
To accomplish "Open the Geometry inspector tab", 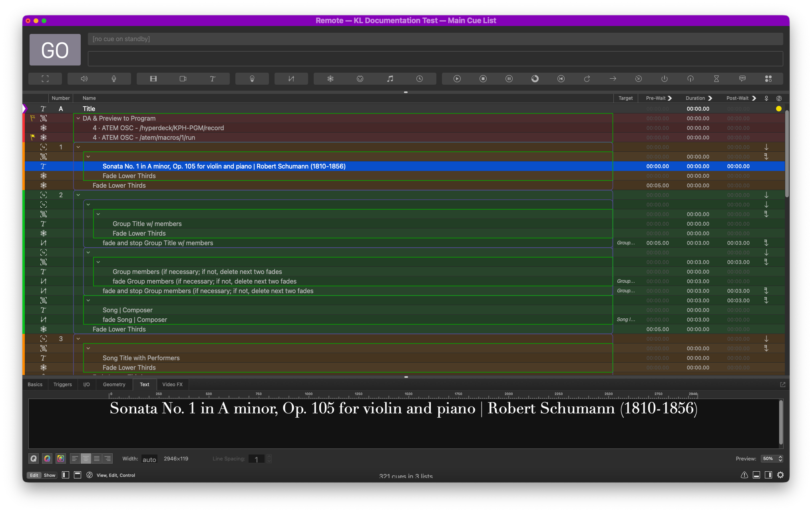I will pos(114,385).
